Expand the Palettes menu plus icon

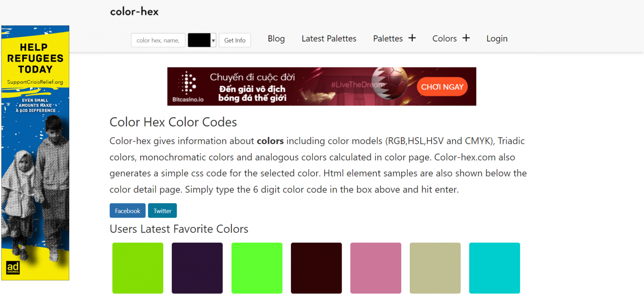pos(412,38)
